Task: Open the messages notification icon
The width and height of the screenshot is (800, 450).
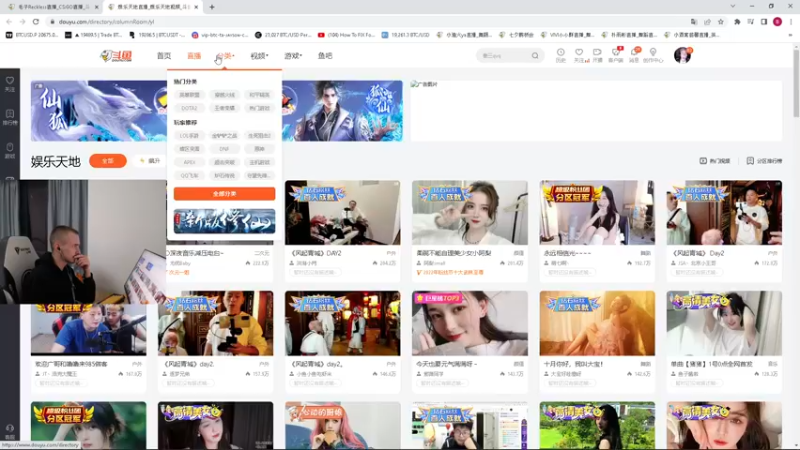Action: point(635,55)
